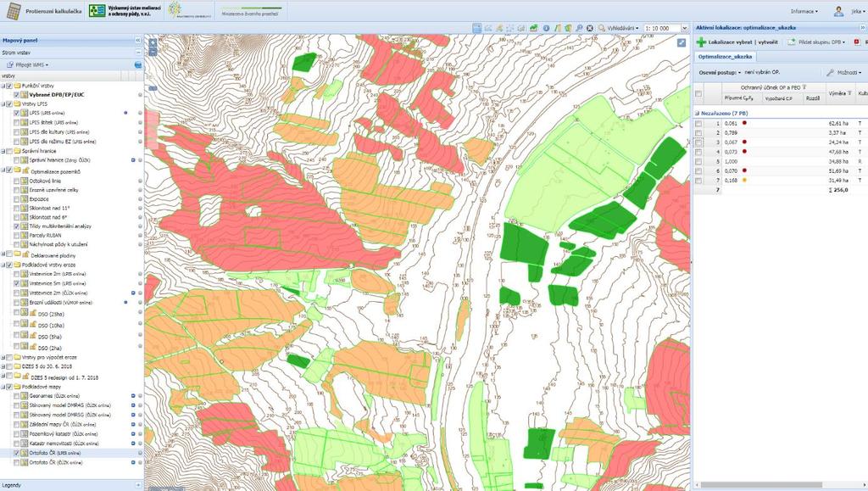The height and width of the screenshot is (491, 868).
Task: Tick the checkbox for table row 1
Action: 698,124
